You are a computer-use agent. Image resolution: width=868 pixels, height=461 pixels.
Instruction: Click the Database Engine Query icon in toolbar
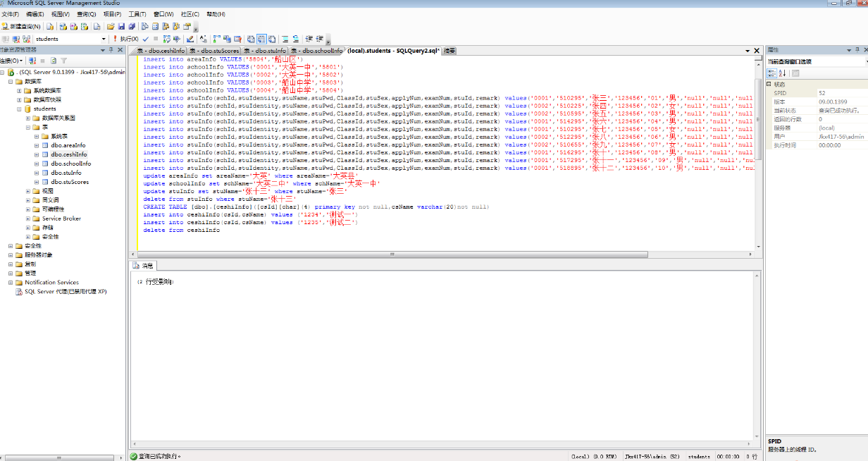(49, 26)
